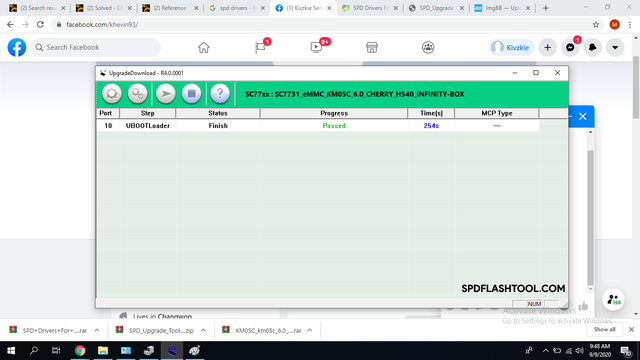The image size is (640, 360).
Task: Click the address bar URL
Action: click(x=102, y=24)
